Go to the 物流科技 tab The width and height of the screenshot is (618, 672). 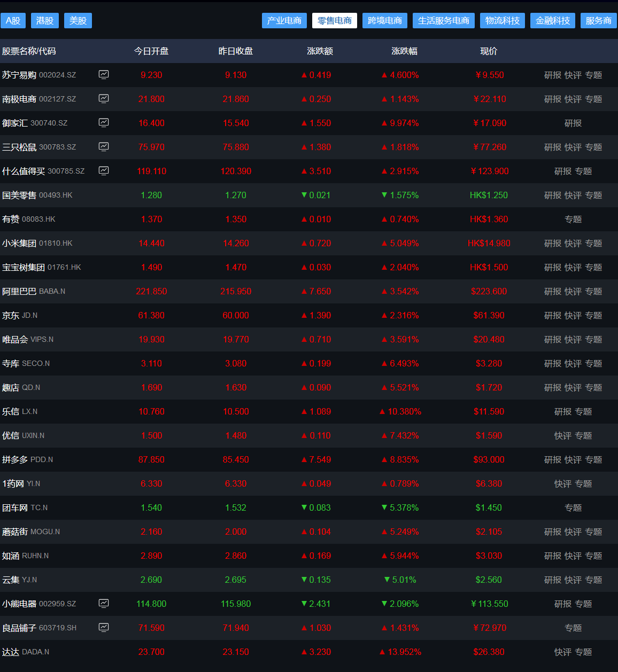[503, 21]
